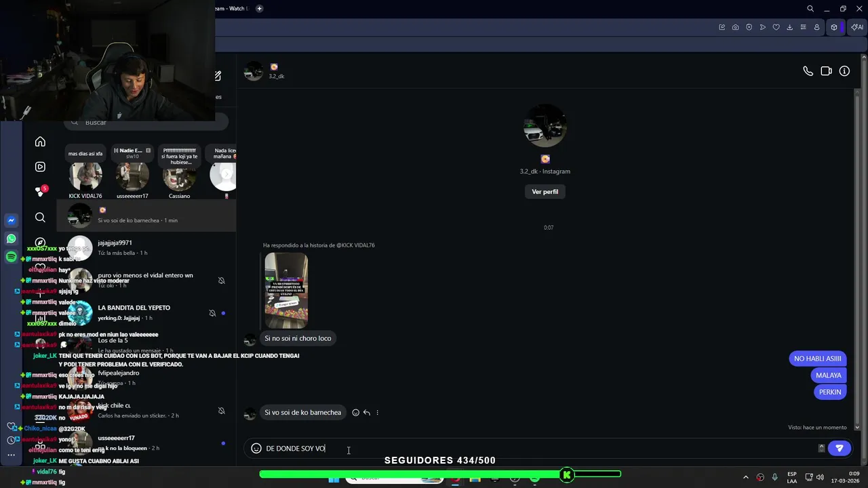
Task: Take a browser snapshot camera icon
Action: (x=735, y=27)
